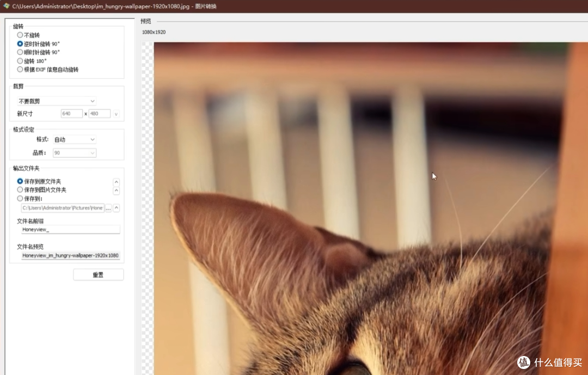The width and height of the screenshot is (588, 375).
Task: Click the ... browse folder button
Action: tap(108, 208)
